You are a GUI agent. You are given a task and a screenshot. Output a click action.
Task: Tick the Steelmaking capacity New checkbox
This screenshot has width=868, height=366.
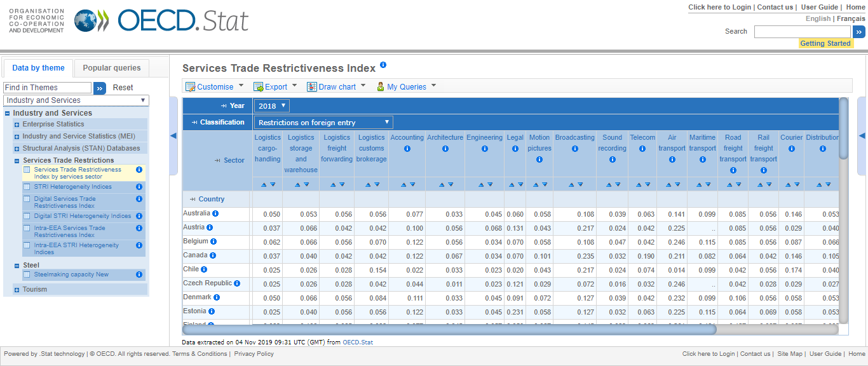pos(27,274)
